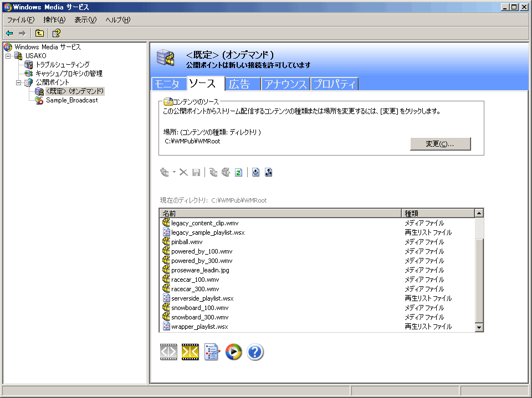Screen dimensions: 532x398
Task: Select pinball.wmv in the list
Action: click(x=187, y=242)
